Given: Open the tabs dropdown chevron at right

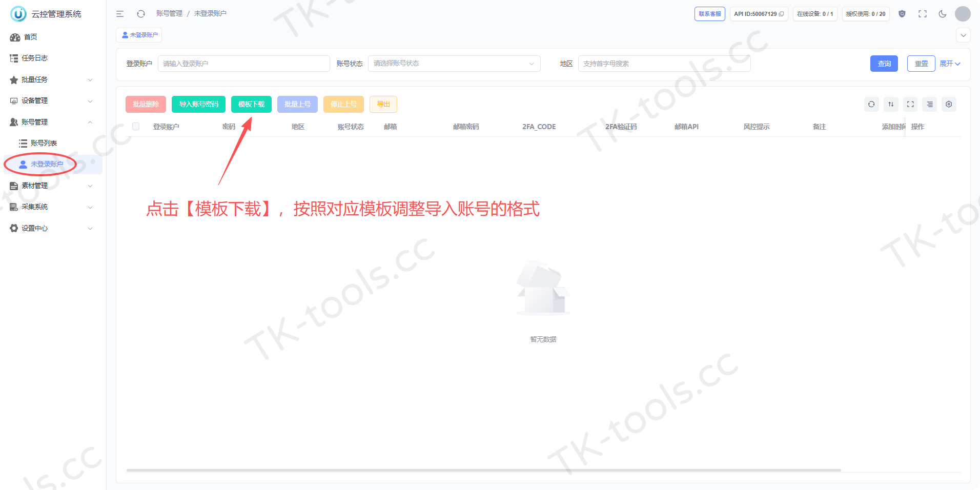Looking at the screenshot, I should tap(963, 35).
